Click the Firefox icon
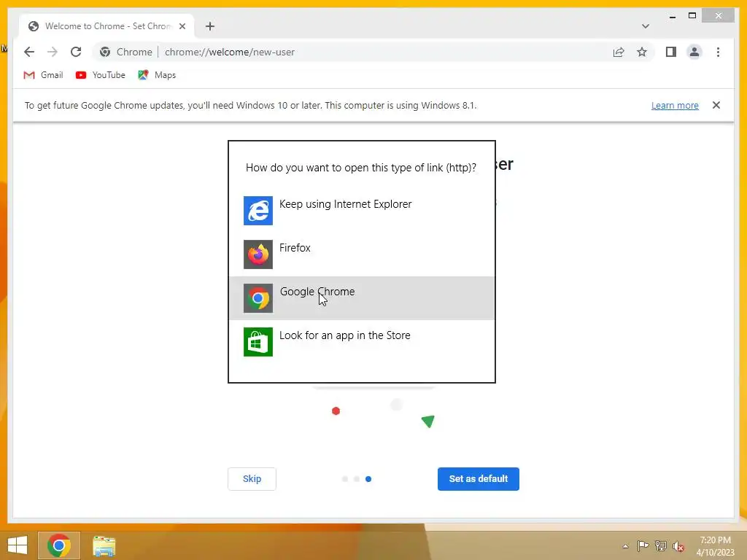The image size is (747, 560). (258, 254)
